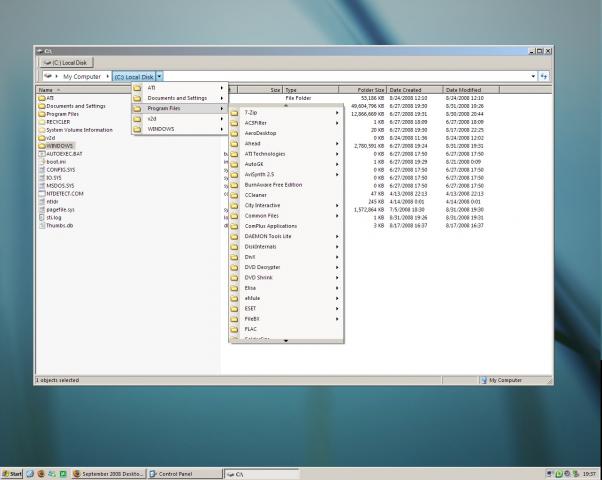Select the boot.ini file icon
The width and height of the screenshot is (602, 480).
click(42, 162)
